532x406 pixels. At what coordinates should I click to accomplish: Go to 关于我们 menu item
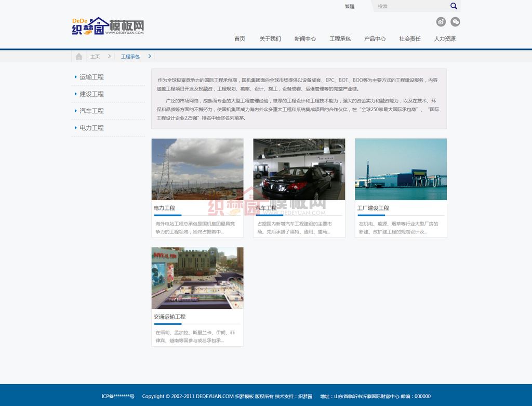tap(270, 39)
